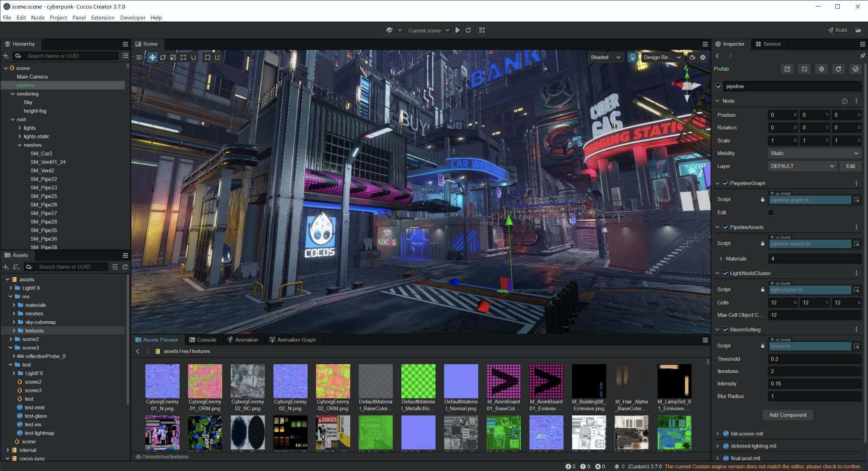
Task: Click the gizmo compass icon top-right viewport
Action: click(687, 84)
